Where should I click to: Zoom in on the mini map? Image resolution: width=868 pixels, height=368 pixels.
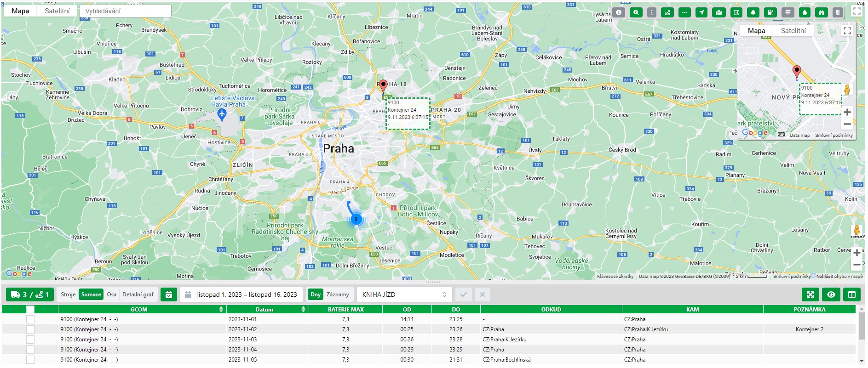(847, 112)
